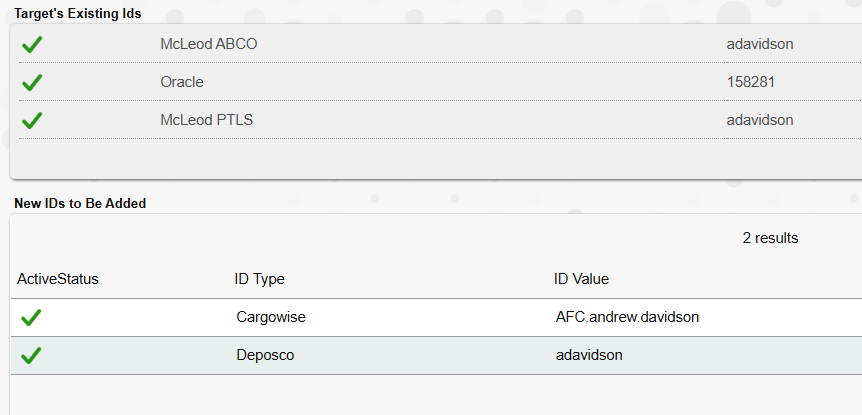Click the green checkmark beside Oracle
This screenshot has height=415, width=862.
32,82
